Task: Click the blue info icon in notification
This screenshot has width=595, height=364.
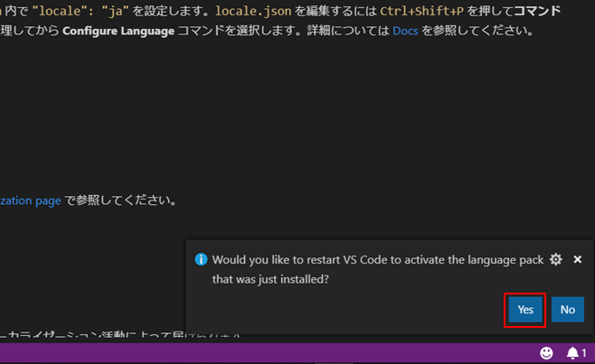Action: (202, 260)
